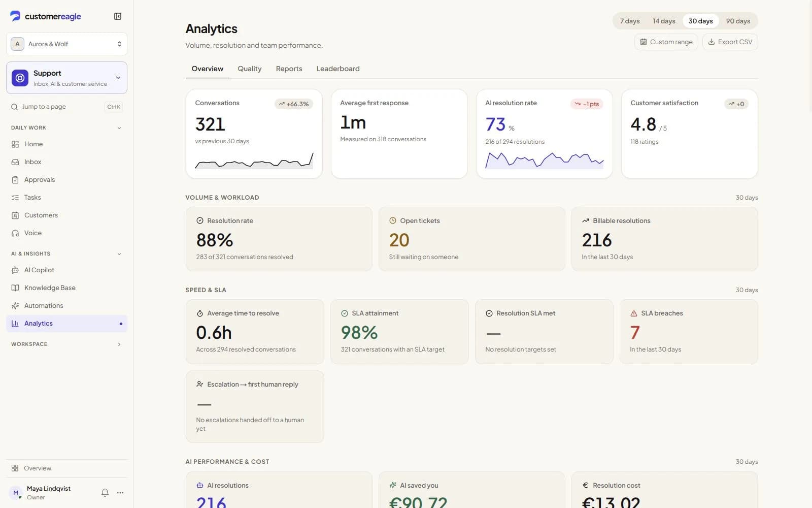Select the 90 days range
Viewport: 812px width, 508px height.
[738, 21]
